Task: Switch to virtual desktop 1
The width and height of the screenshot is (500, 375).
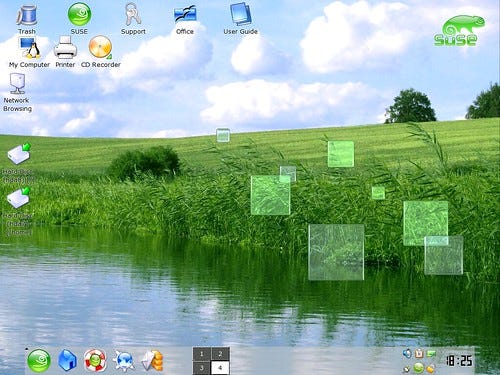Action: tap(202, 354)
